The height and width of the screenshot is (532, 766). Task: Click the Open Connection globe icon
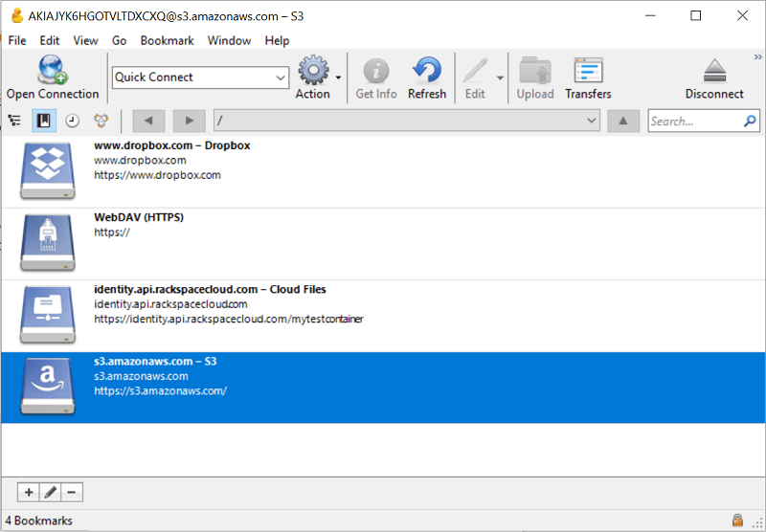pos(53,69)
